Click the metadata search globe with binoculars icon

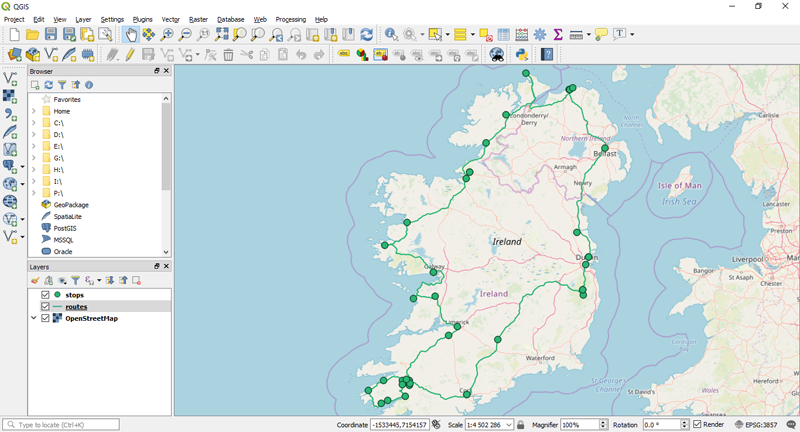click(x=496, y=54)
